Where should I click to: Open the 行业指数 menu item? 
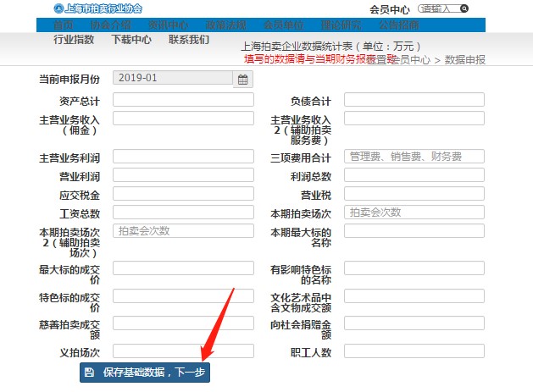pyautogui.click(x=74, y=40)
